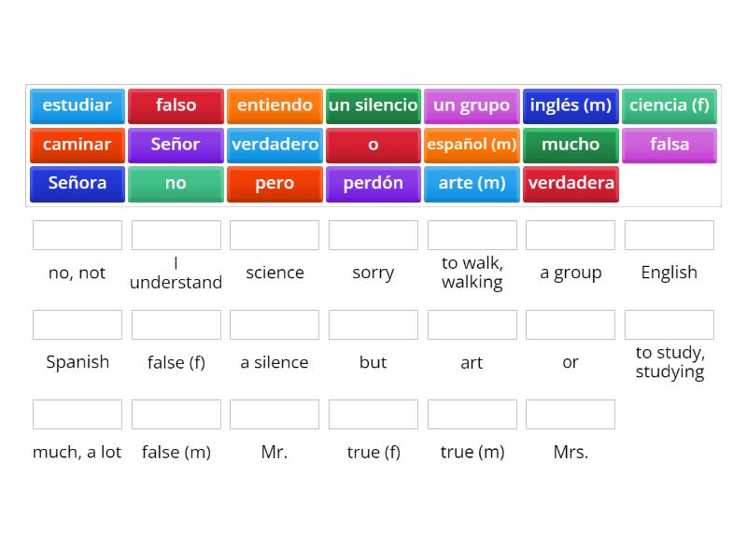Click the "Señor" purple tile
The image size is (747, 560).
[176, 145]
